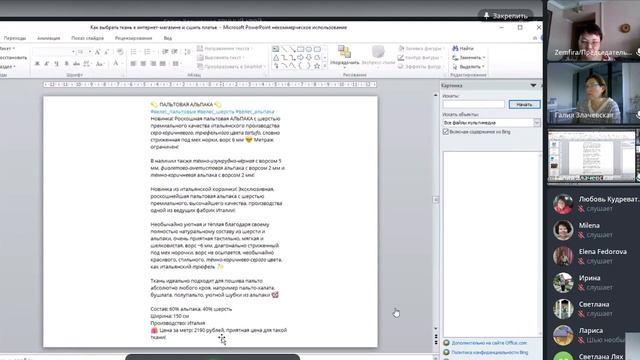Viewport: 640px width, 360px height.
Task: Click the clip art search input field
Action: (x=473, y=104)
